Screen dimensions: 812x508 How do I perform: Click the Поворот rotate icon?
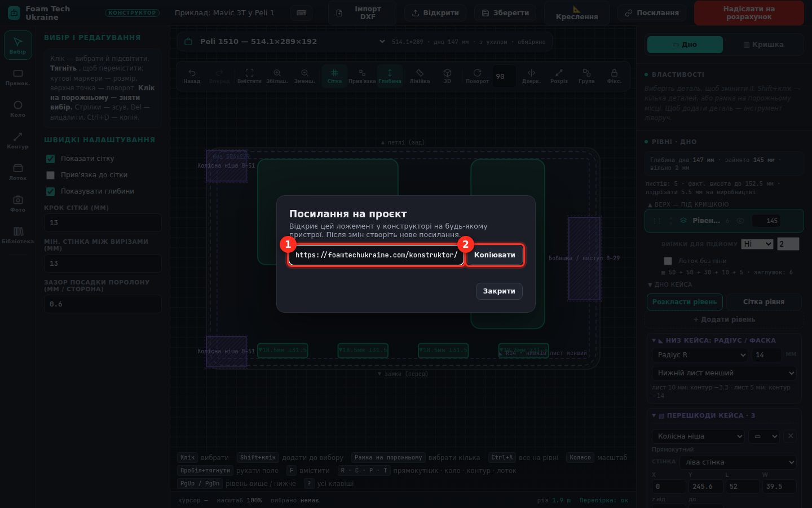point(477,76)
